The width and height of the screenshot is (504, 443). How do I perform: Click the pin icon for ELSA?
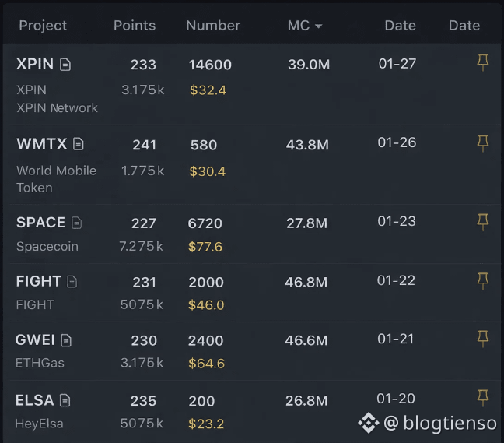coord(482,398)
